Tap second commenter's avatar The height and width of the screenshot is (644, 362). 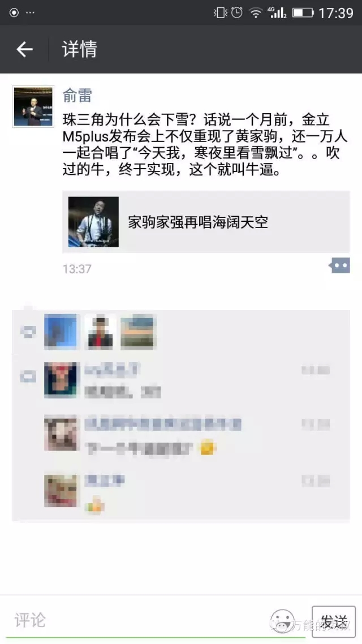pos(61,433)
